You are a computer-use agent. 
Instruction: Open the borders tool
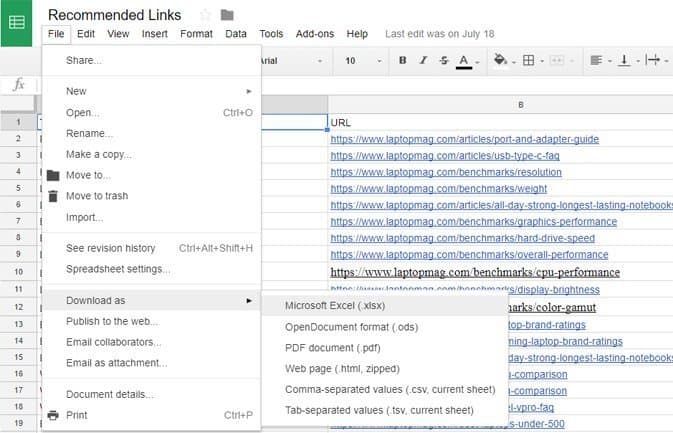pyautogui.click(x=529, y=61)
